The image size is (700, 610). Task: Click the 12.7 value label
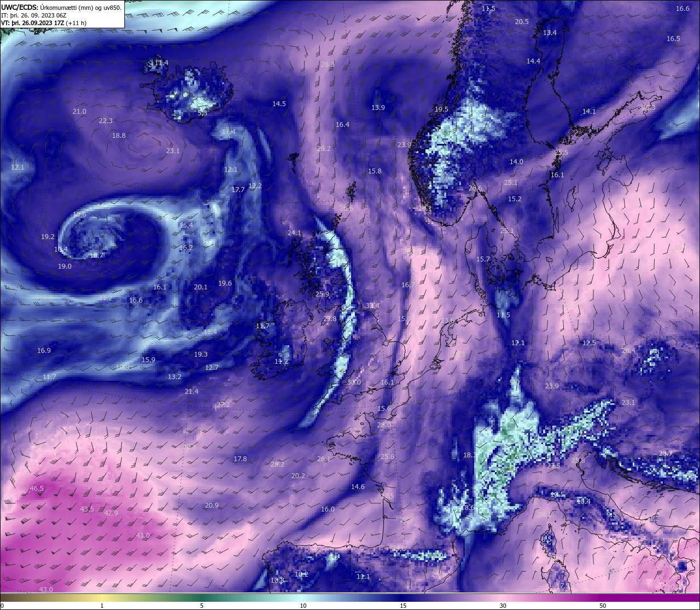tap(212, 368)
